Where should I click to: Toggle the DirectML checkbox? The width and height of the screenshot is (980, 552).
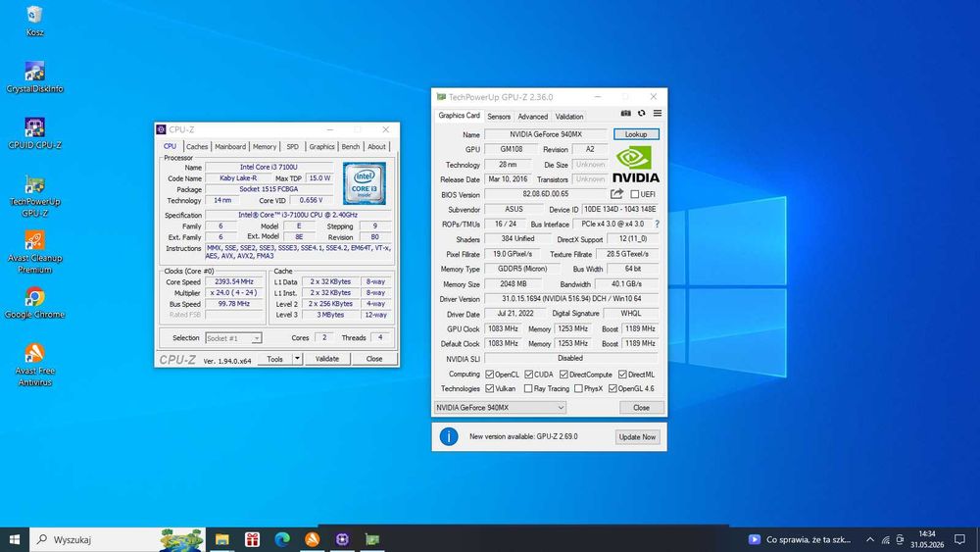(622, 375)
